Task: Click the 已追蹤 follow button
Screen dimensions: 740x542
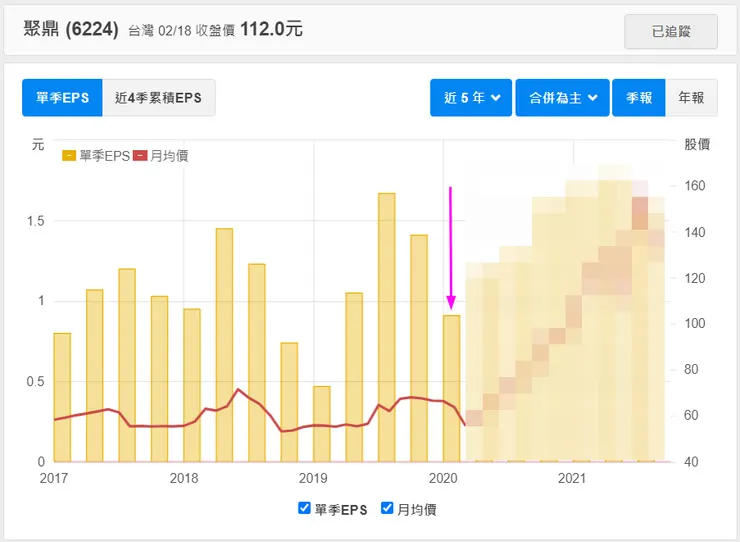Action: coord(671,32)
